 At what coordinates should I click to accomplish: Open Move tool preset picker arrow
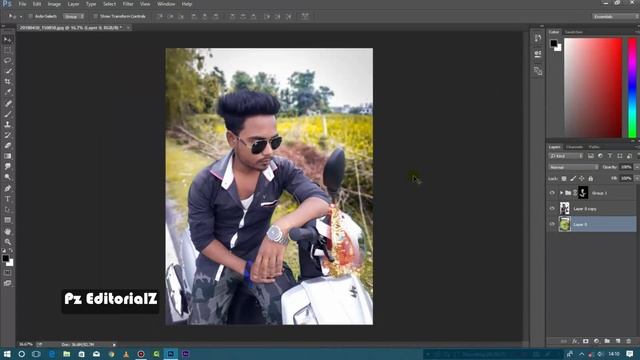tap(21, 17)
